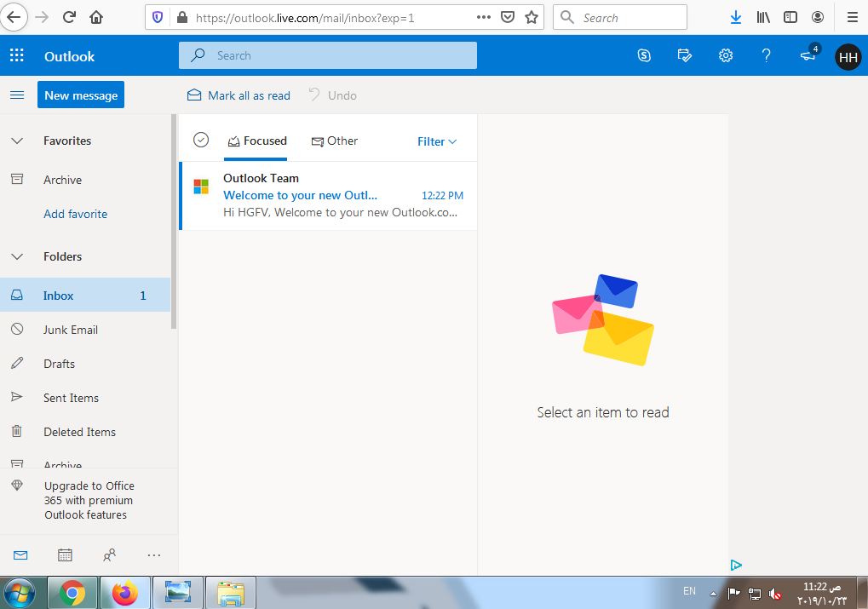Click the Add favorite link
This screenshot has width=868, height=609.
click(x=76, y=214)
